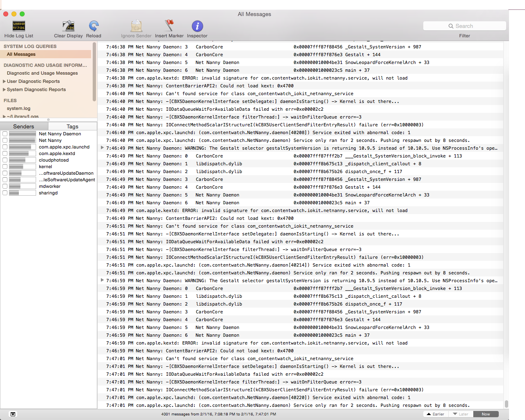This screenshot has height=420, width=525.
Task: Check the sharingd sender checkbox
Action: (5, 193)
